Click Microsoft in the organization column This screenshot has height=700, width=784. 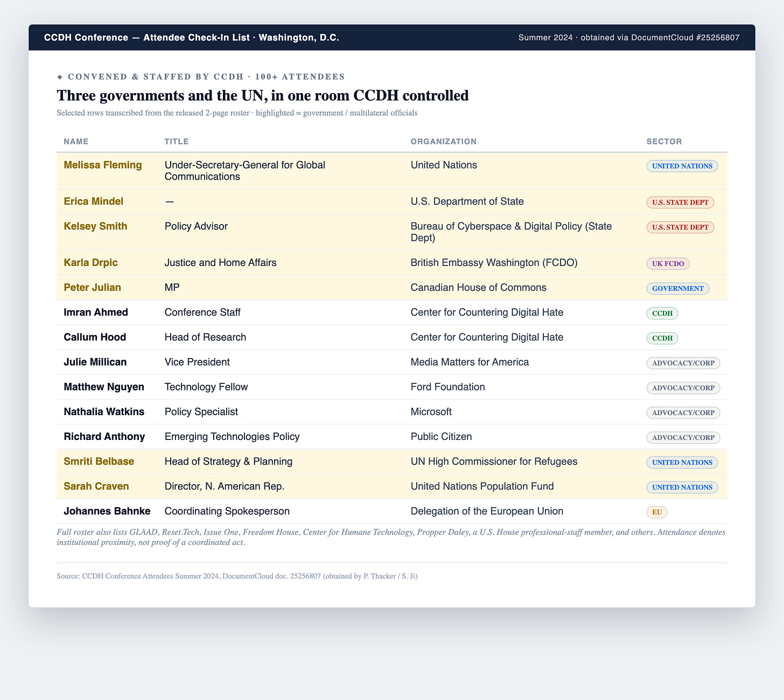click(431, 411)
